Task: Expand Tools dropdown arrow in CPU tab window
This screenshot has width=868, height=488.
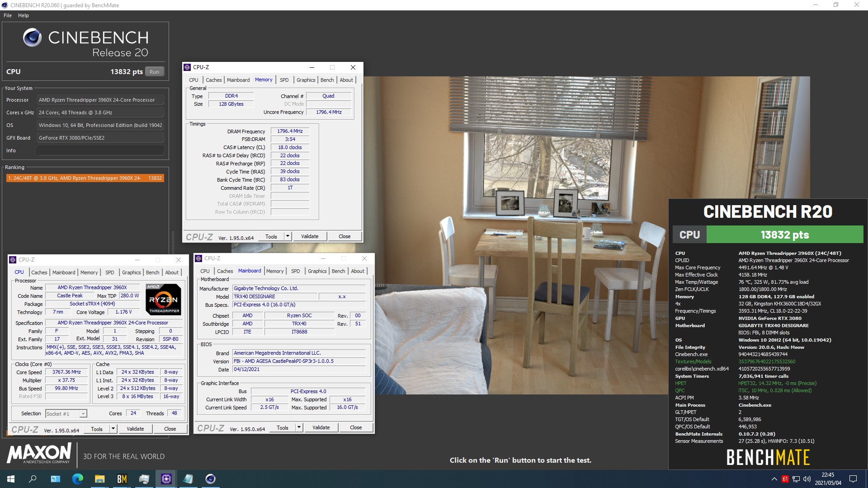Action: pos(113,429)
